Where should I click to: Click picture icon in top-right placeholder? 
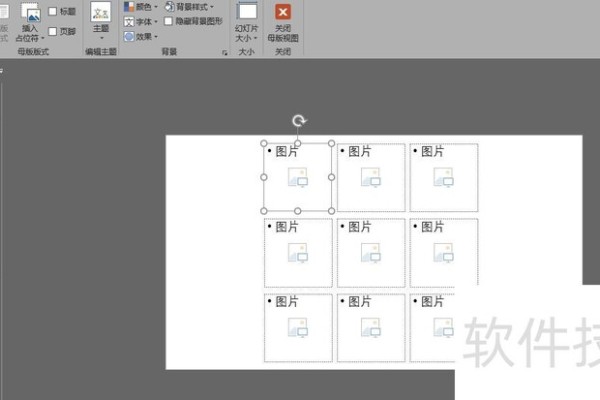(x=443, y=178)
